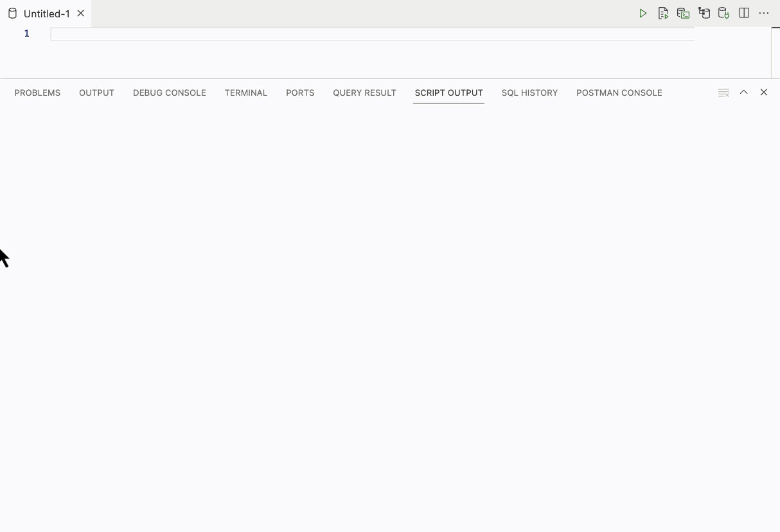Switch to the DEBUG CONSOLE tab
The height and width of the screenshot is (532, 780).
click(170, 93)
